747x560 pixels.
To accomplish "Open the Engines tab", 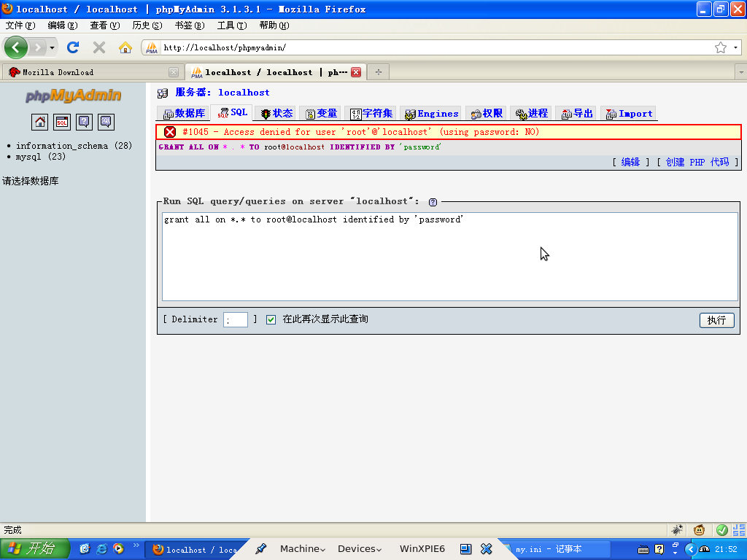I will 431,113.
